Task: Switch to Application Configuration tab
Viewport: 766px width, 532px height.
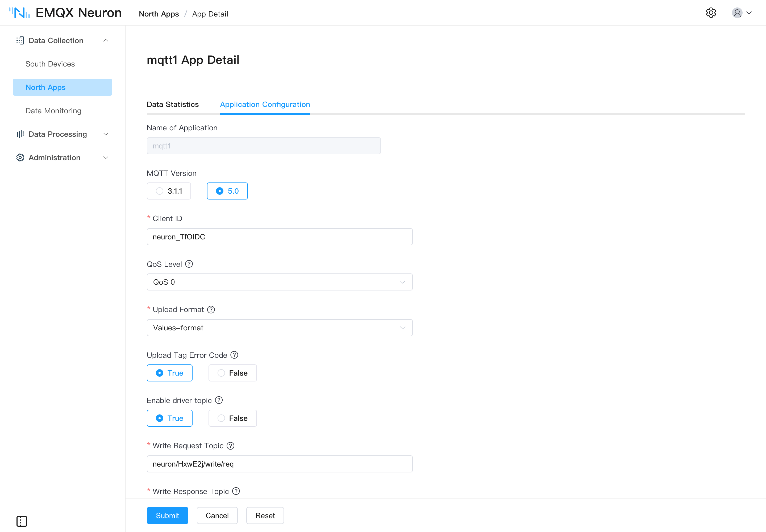Action: coord(265,104)
